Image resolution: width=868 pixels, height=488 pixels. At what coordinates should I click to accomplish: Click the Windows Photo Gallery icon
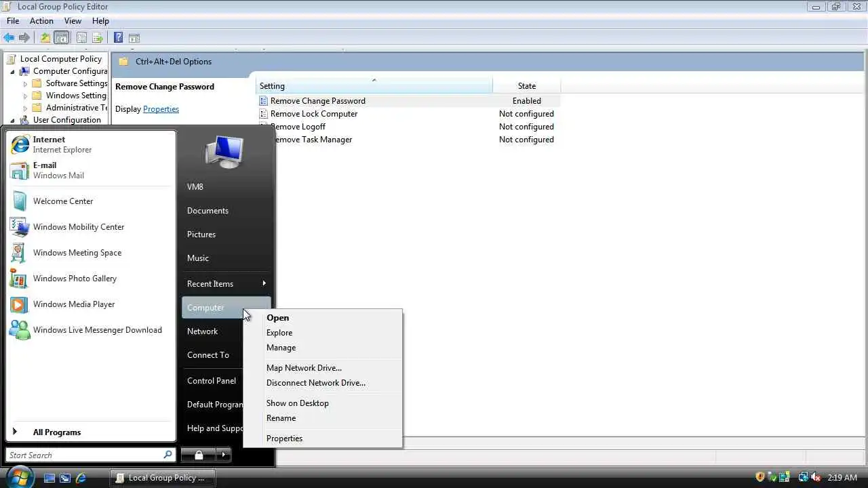[19, 279]
